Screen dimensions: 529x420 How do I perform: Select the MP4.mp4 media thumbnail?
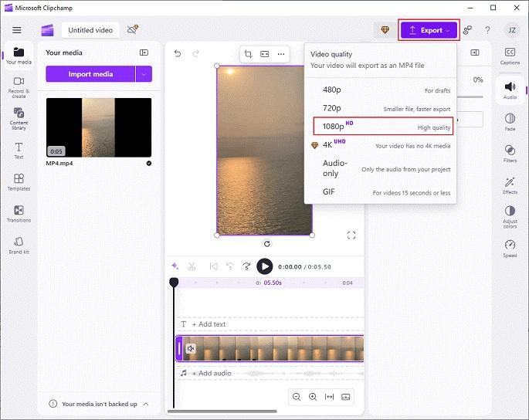pyautogui.click(x=99, y=127)
